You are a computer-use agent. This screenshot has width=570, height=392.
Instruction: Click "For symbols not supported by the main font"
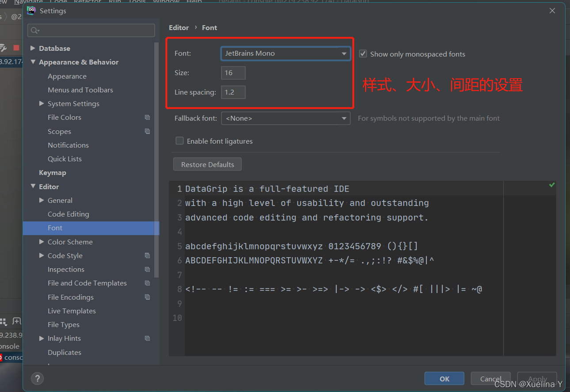(x=429, y=118)
